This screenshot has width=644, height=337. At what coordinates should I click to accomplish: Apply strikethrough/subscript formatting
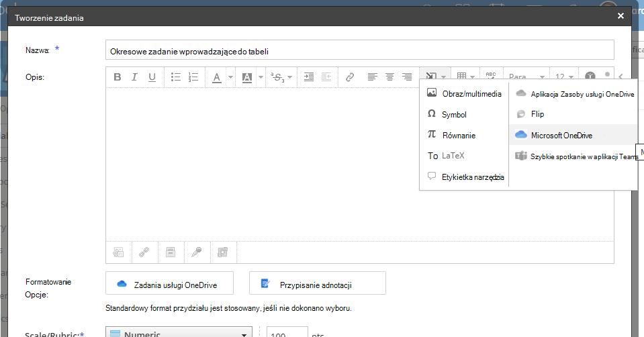click(277, 77)
